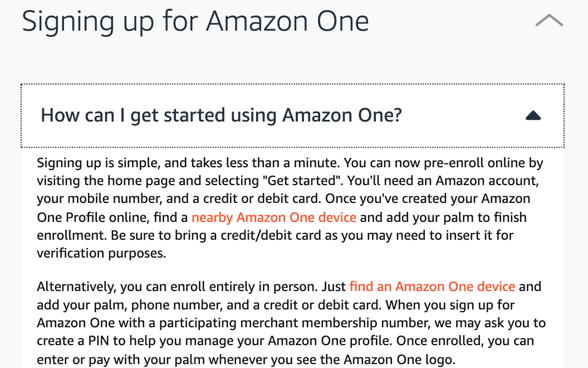Click inside the dotted-outline question box

pos(292,115)
